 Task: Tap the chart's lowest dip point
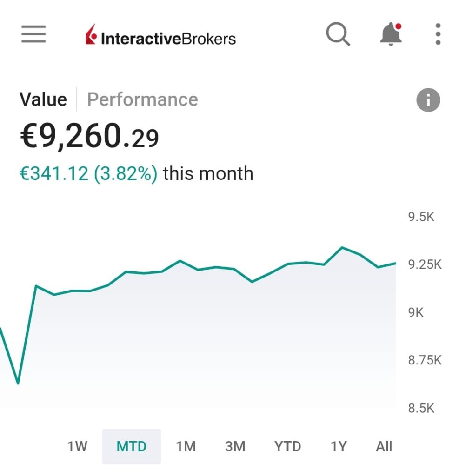(18, 383)
